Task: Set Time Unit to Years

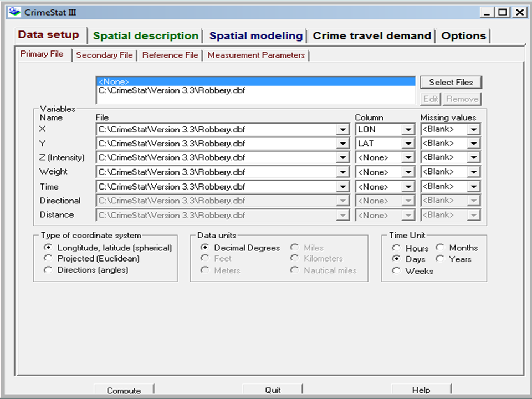Action: 440,259
